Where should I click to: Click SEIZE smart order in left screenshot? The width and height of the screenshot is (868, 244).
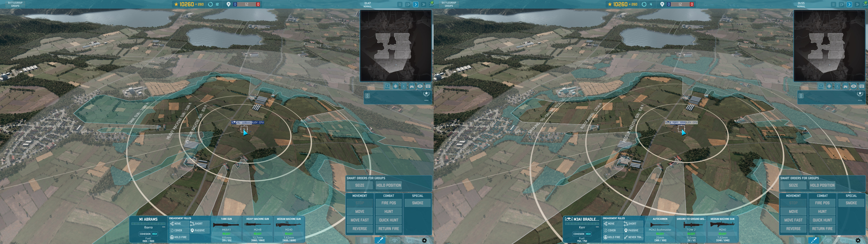click(360, 185)
